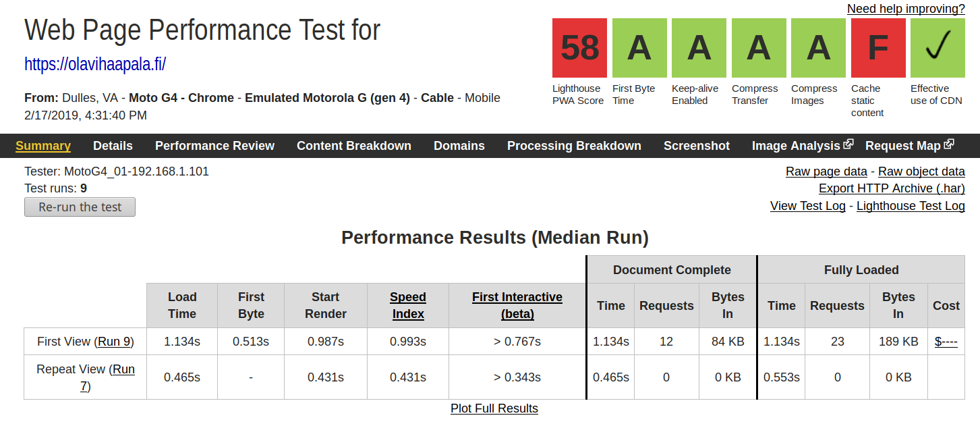Open the Run 9 first view link
This screenshot has height=426, width=980.
114,342
